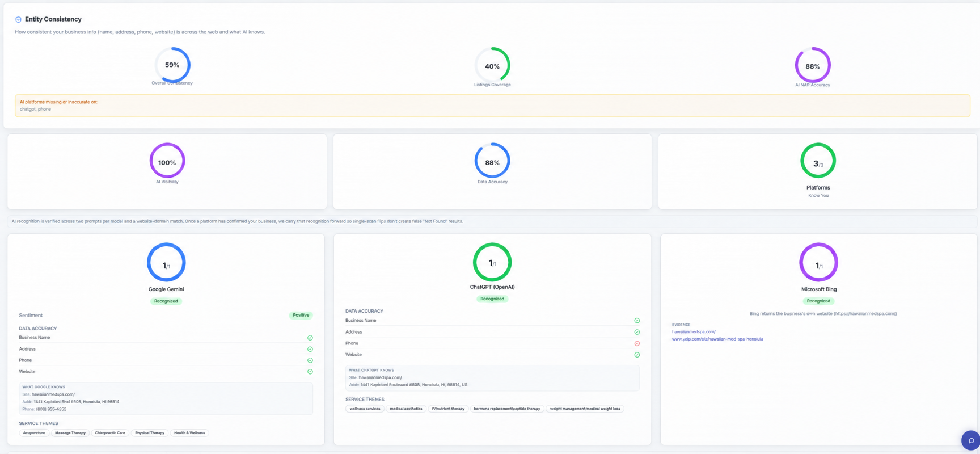Click the ChatGPT card Phone row label
This screenshot has width=980, height=454.
352,343
